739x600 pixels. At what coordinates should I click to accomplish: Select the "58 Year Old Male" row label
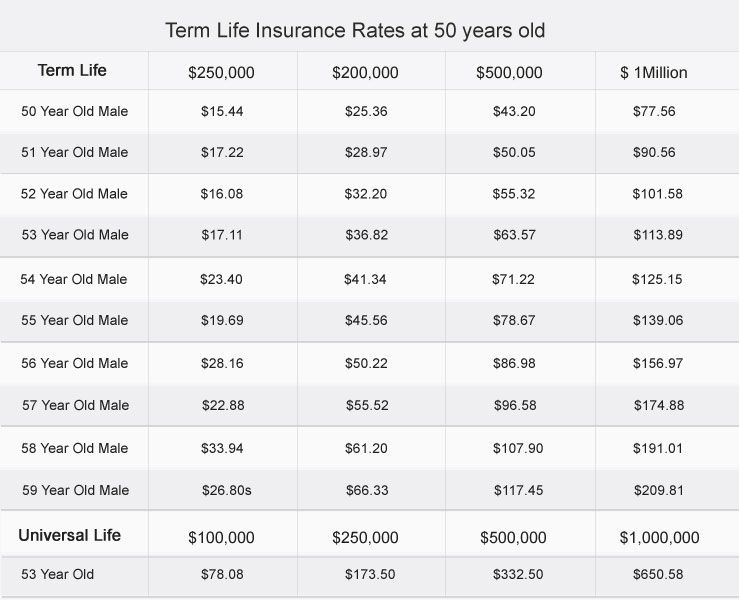tap(75, 449)
